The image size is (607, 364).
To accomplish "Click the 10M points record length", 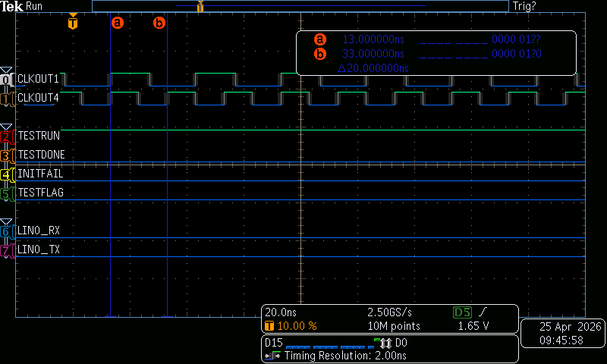I will [394, 326].
